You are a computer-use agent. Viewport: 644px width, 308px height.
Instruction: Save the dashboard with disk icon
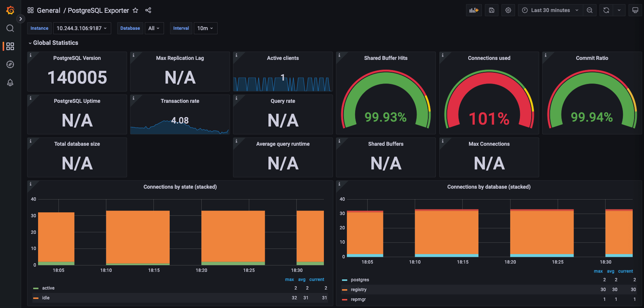[492, 10]
